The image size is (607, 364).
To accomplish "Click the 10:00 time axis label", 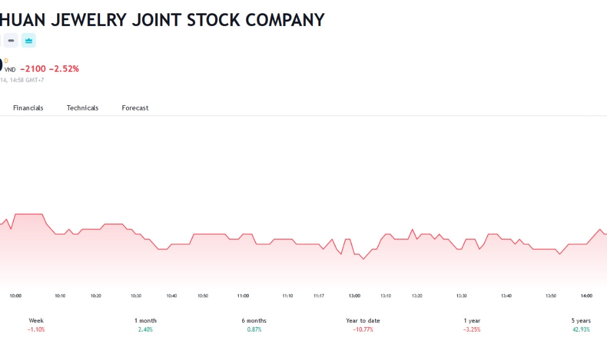I will click(16, 296).
